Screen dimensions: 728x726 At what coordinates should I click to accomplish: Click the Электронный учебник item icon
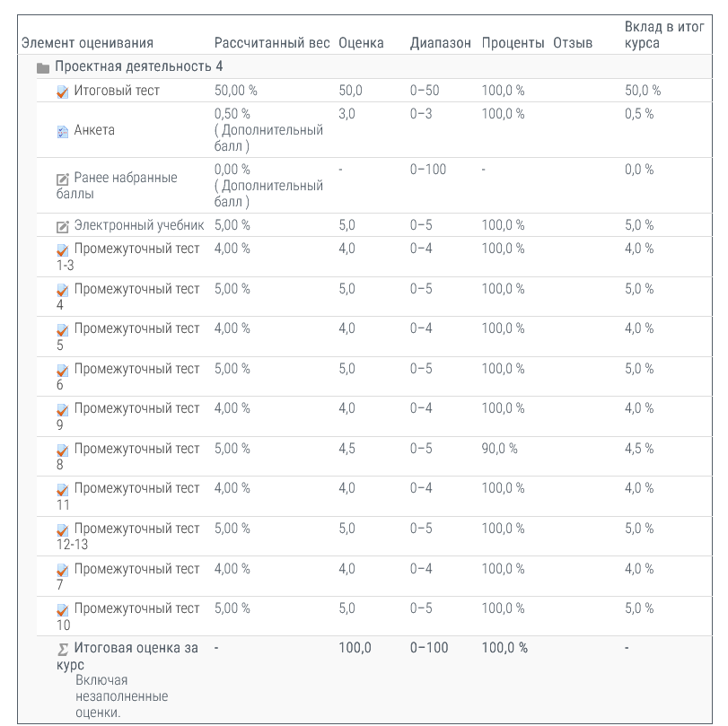[62, 226]
